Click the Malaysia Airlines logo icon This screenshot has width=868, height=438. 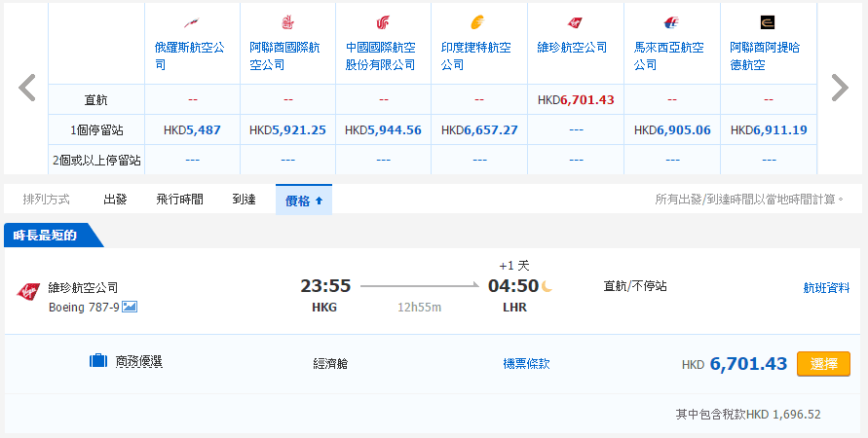click(670, 22)
